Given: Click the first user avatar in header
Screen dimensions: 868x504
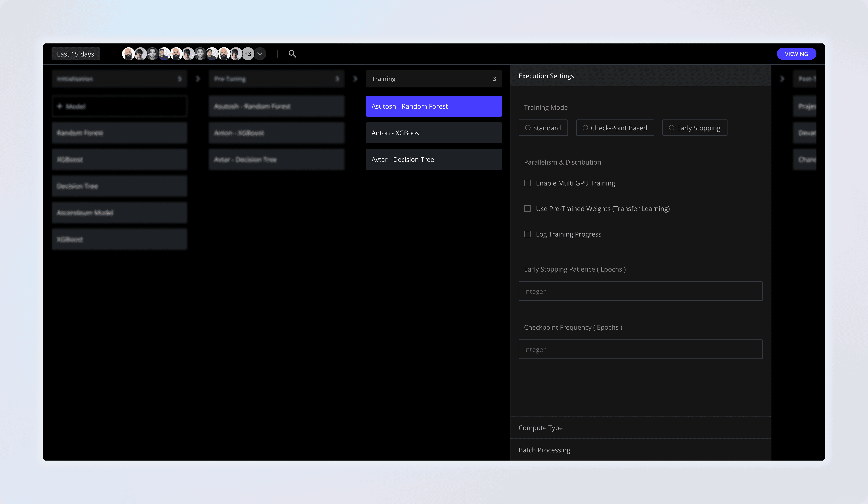Looking at the screenshot, I should pyautogui.click(x=128, y=54).
